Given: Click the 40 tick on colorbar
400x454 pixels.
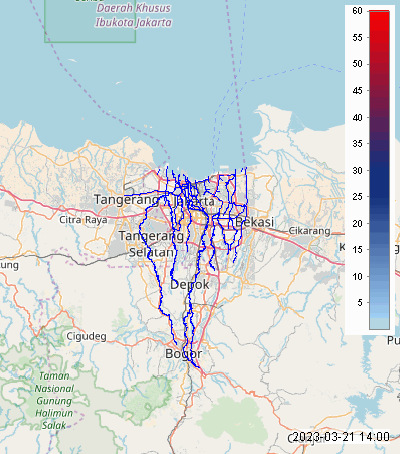Looking at the screenshot, I should pos(357,117).
